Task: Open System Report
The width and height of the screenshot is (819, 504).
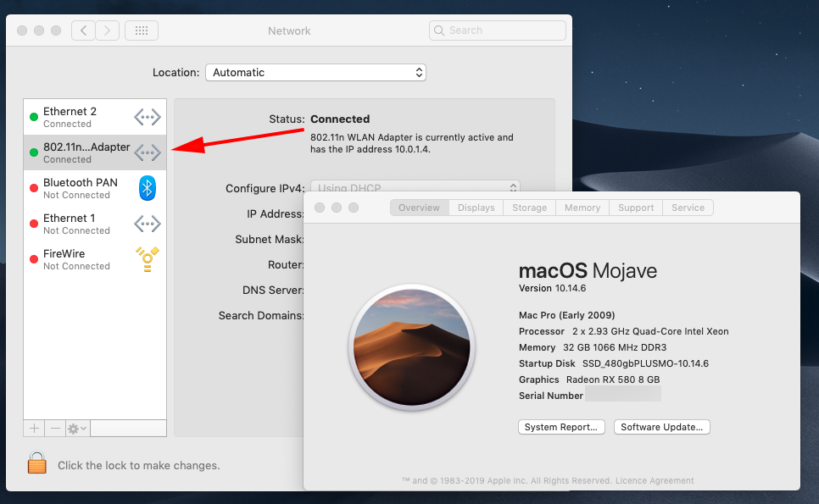Action: [561, 427]
